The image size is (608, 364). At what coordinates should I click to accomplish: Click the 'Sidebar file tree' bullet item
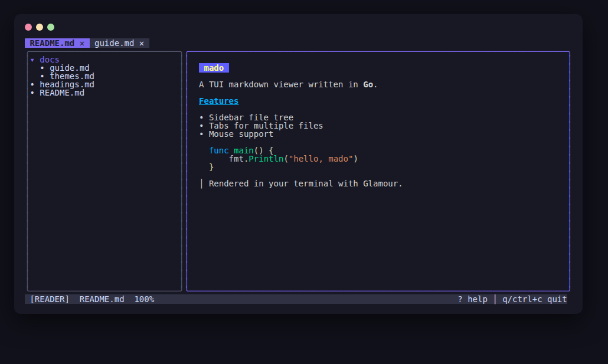246,117
